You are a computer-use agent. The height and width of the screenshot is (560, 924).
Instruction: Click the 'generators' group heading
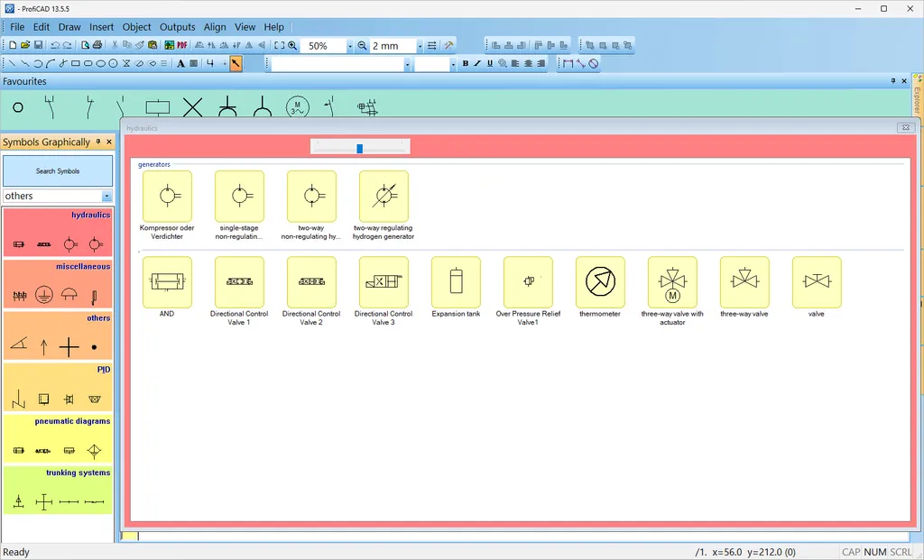click(153, 164)
